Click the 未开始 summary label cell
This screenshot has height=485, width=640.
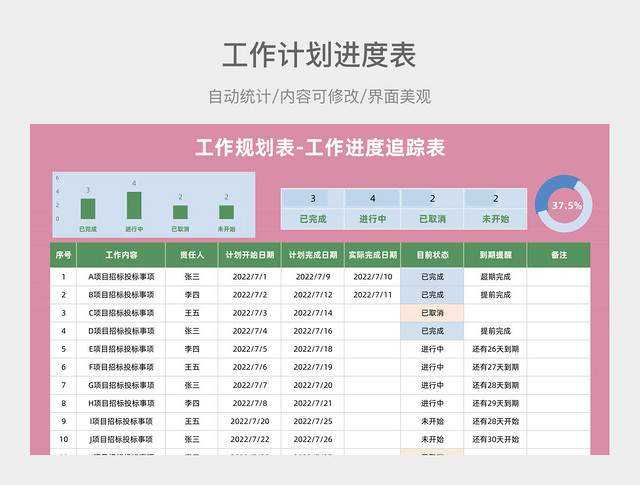click(496, 219)
